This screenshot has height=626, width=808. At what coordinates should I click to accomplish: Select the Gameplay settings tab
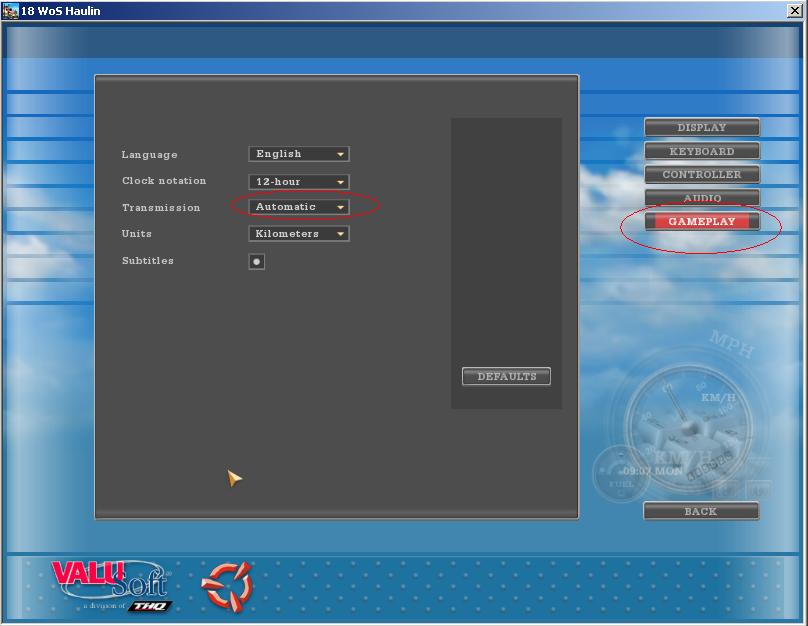(701, 221)
